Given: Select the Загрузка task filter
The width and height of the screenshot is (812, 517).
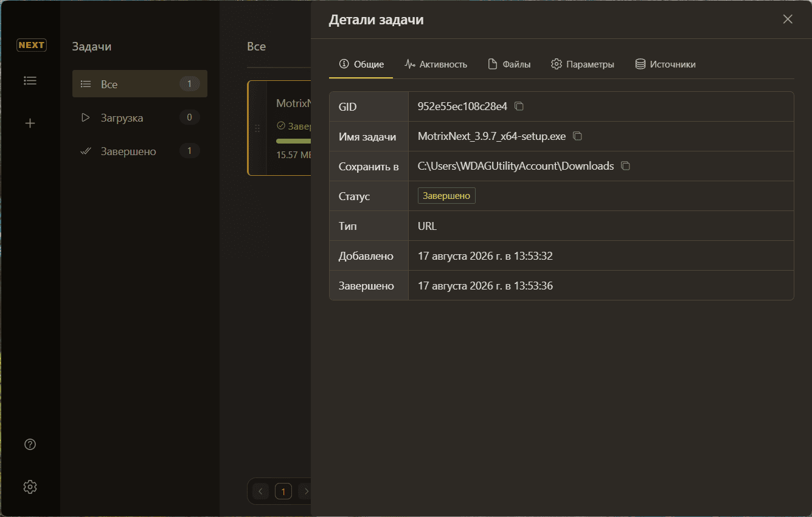Looking at the screenshot, I should point(140,117).
